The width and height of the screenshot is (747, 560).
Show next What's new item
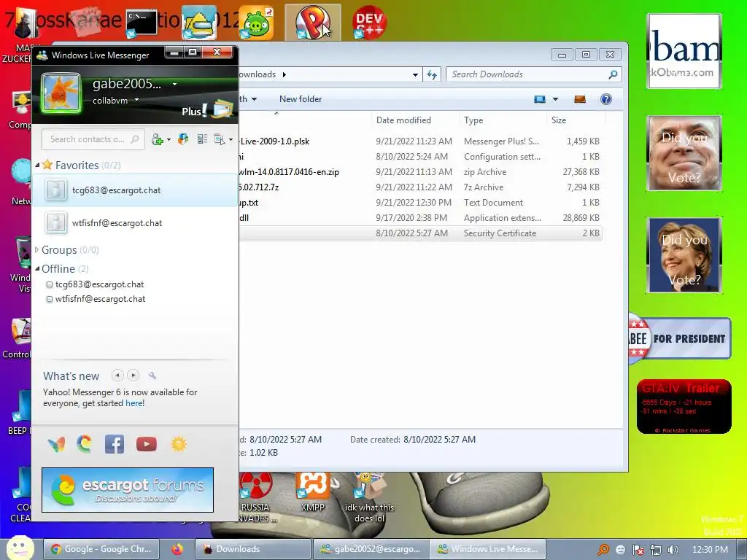click(x=133, y=376)
